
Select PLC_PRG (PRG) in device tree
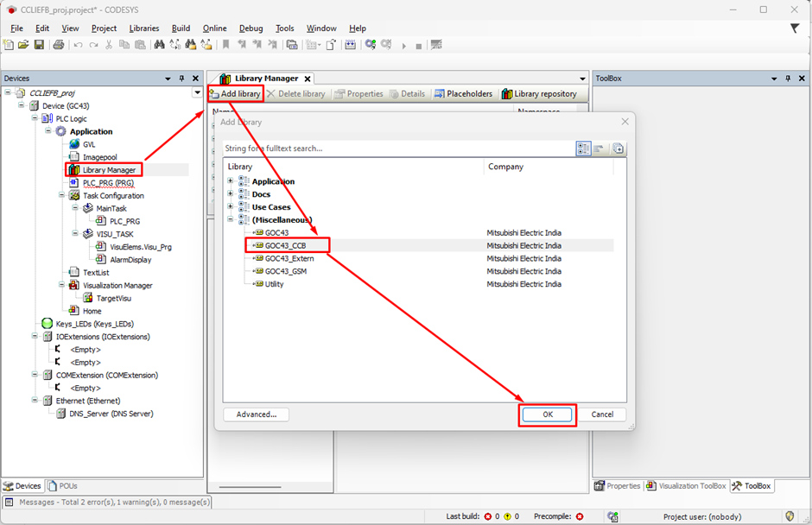(x=108, y=183)
